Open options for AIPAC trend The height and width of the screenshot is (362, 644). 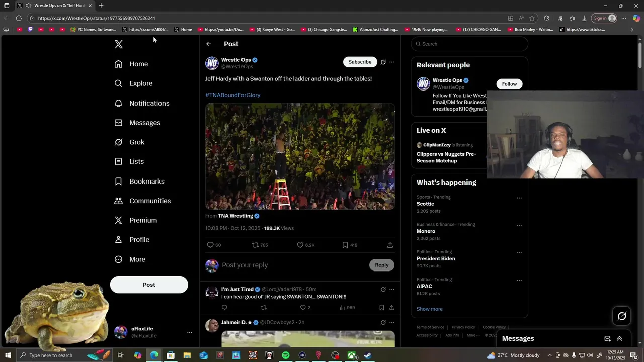519,280
